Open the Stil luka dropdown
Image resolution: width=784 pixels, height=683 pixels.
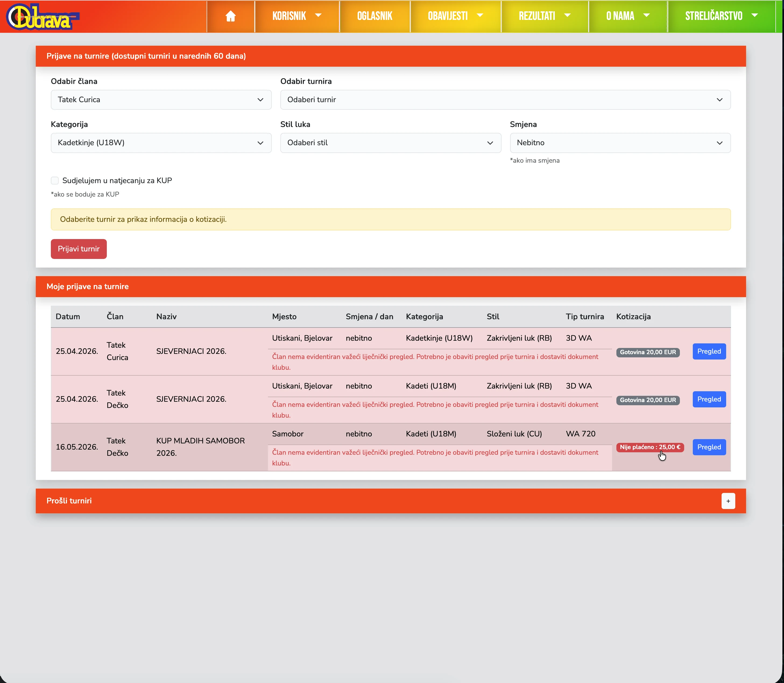tap(390, 143)
